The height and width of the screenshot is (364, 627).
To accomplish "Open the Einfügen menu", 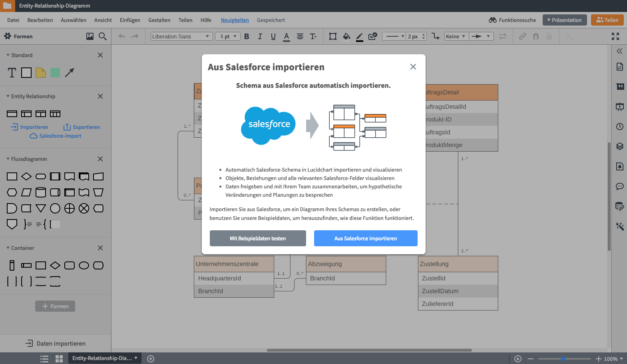I will click(130, 20).
